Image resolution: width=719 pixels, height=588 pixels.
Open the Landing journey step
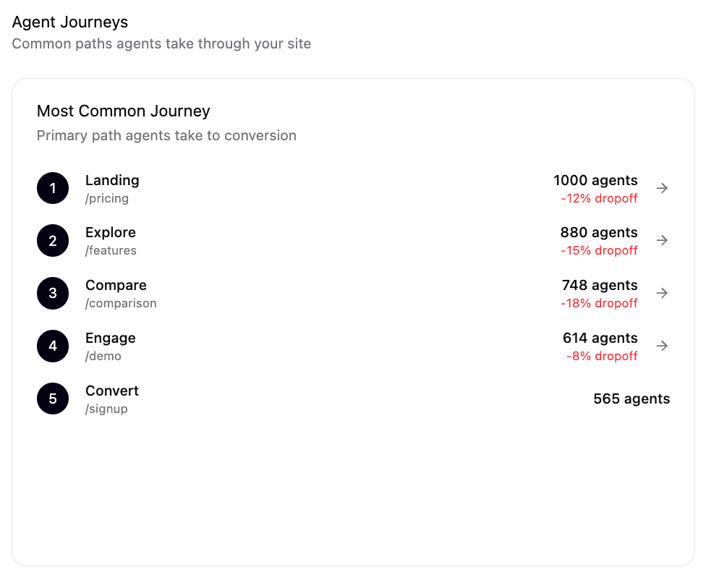point(112,180)
